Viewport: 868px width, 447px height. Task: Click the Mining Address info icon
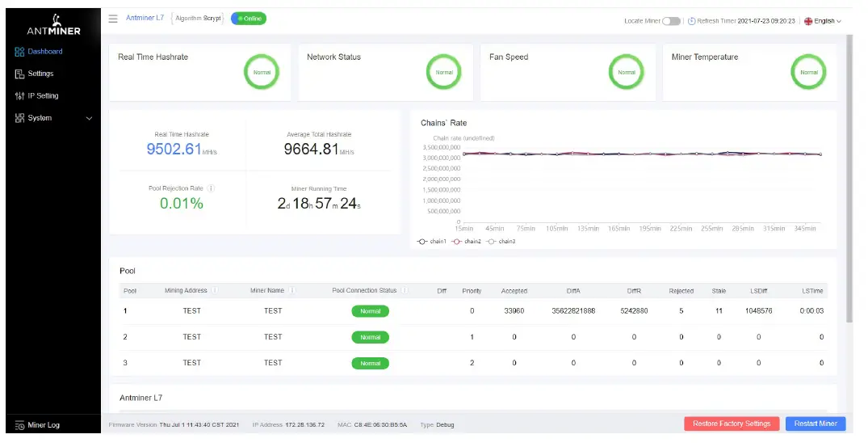(214, 291)
